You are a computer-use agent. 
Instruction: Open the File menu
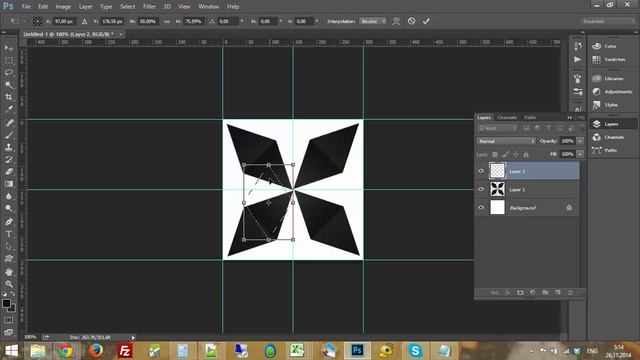pos(26,7)
